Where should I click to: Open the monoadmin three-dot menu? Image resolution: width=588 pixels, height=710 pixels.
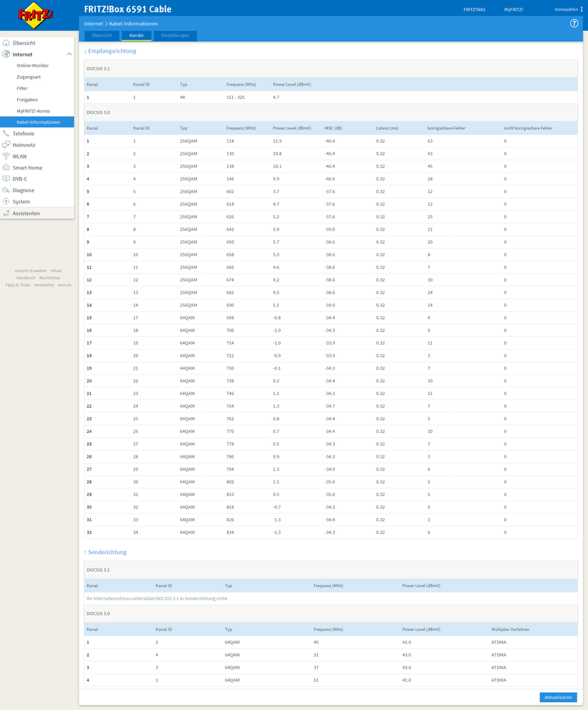click(583, 8)
